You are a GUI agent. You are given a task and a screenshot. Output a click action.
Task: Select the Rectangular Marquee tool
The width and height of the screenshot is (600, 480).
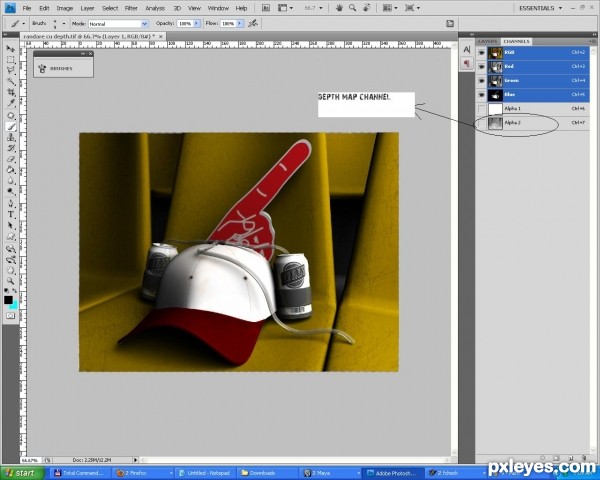(11, 60)
